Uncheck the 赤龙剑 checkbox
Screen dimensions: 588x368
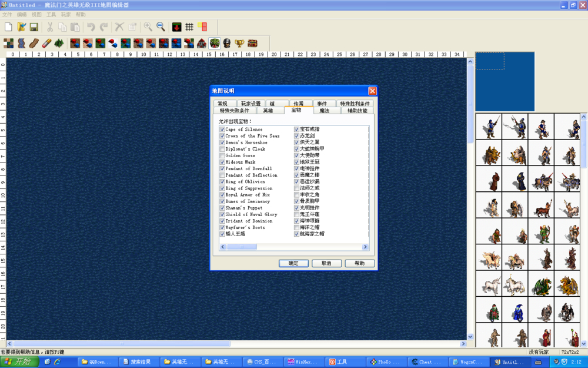296,136
